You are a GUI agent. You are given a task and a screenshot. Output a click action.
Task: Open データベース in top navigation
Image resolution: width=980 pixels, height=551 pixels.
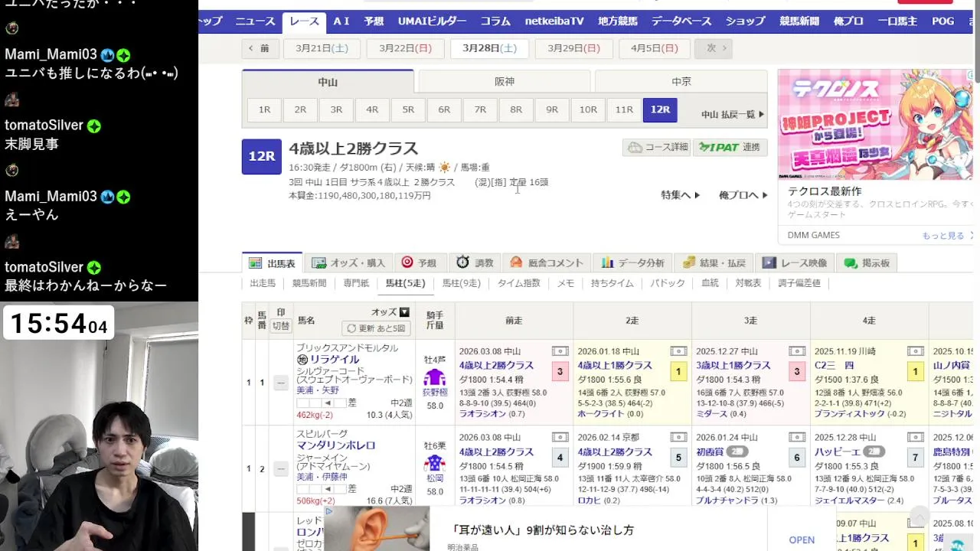click(x=681, y=21)
